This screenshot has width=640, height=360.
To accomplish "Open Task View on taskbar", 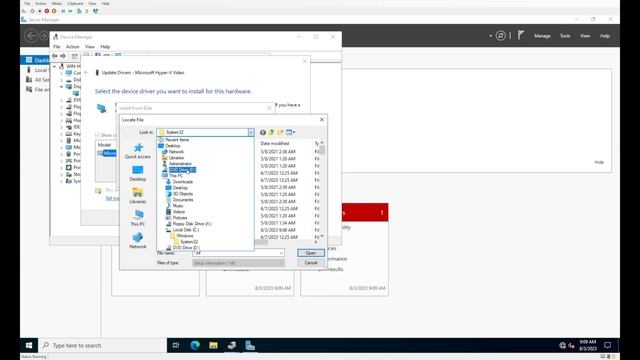I will pos(176,345).
